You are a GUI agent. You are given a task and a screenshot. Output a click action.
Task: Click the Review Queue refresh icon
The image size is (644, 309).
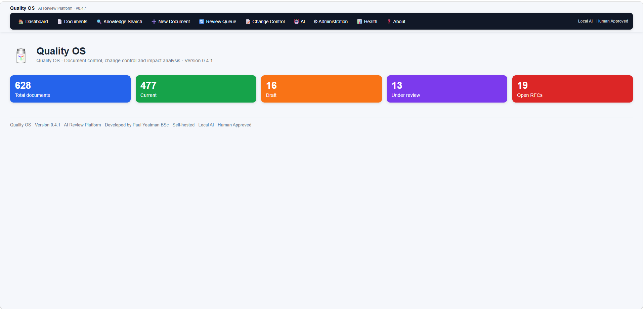point(202,22)
